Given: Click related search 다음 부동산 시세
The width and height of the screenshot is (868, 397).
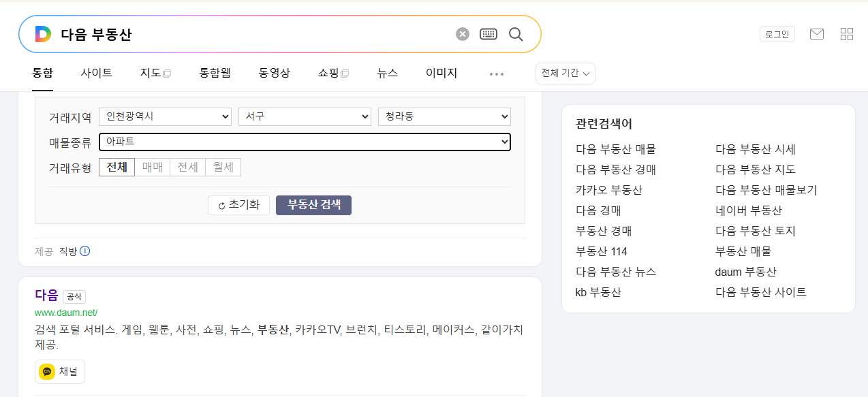Looking at the screenshot, I should coord(756,149).
